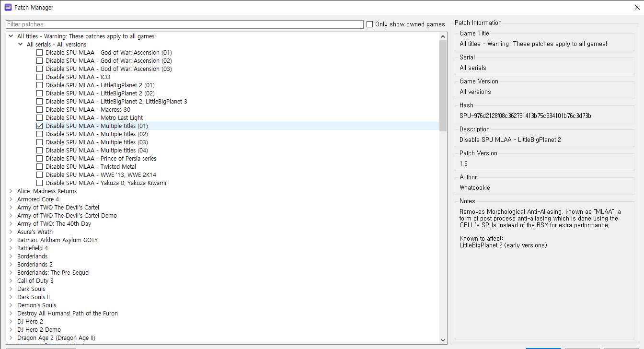The height and width of the screenshot is (349, 644).
Task: Expand Borderlands: The Pre-Sequel
Action: [11, 273]
